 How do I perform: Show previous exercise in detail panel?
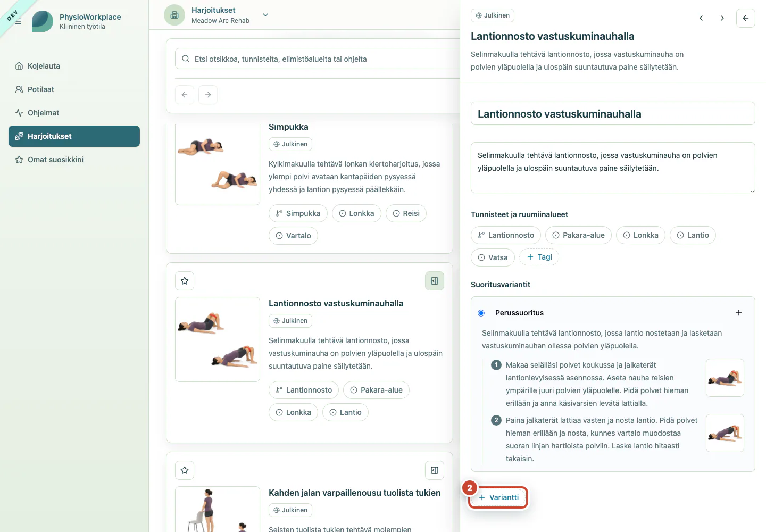(x=701, y=18)
